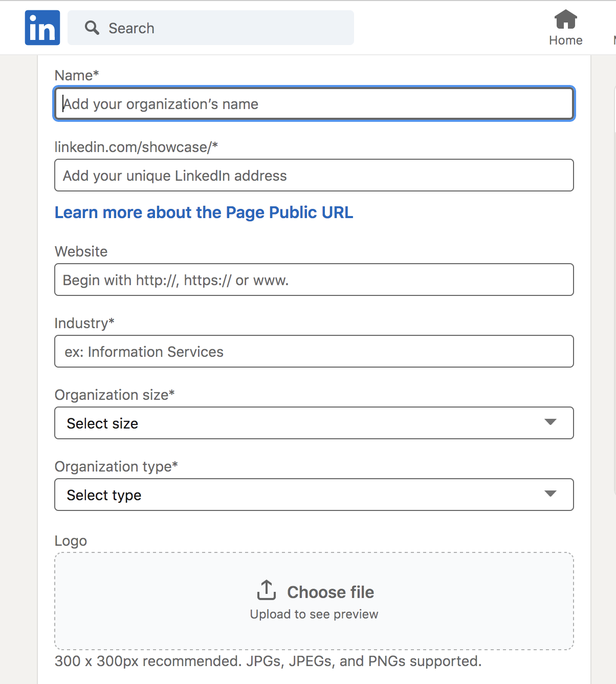
Task: Click the Select size placeholder text
Action: (x=102, y=423)
